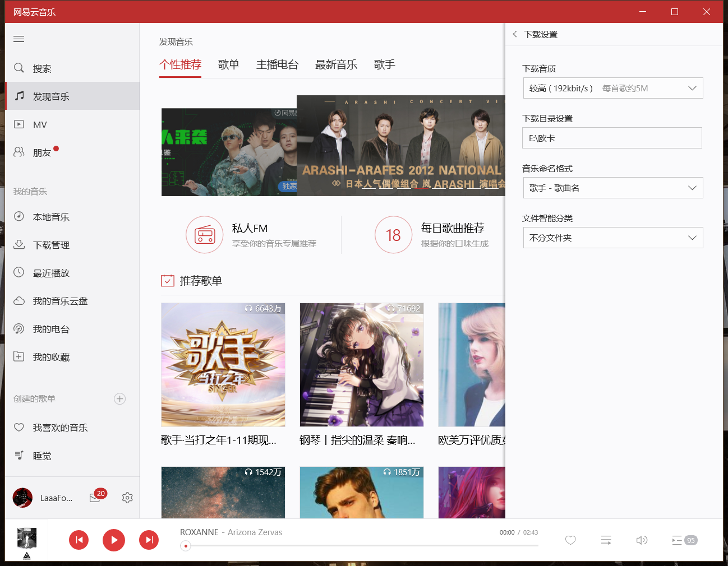
Task: Switch to 主播电台 tab
Action: [x=277, y=65]
